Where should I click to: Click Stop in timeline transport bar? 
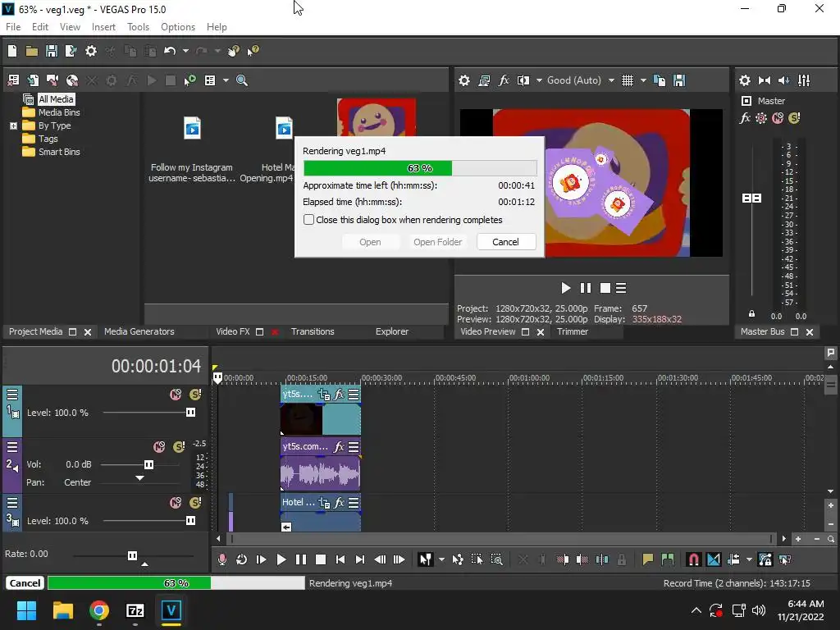click(x=321, y=559)
